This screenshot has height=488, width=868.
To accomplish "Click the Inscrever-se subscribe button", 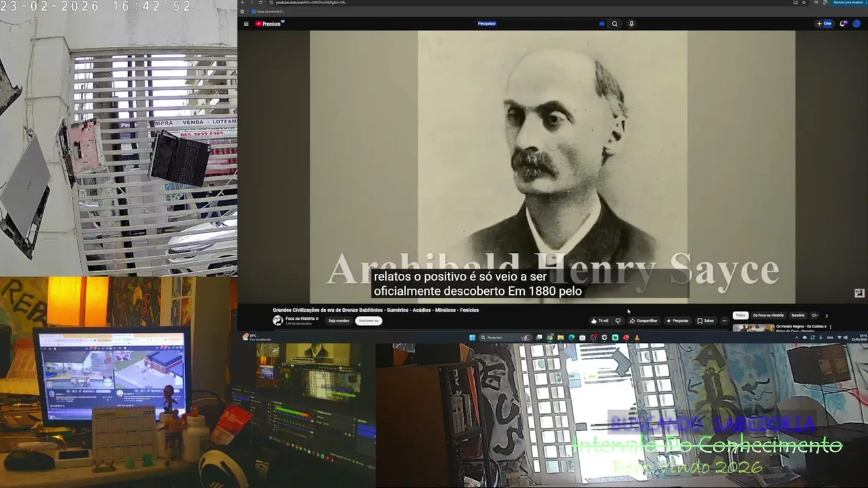I will coord(368,321).
